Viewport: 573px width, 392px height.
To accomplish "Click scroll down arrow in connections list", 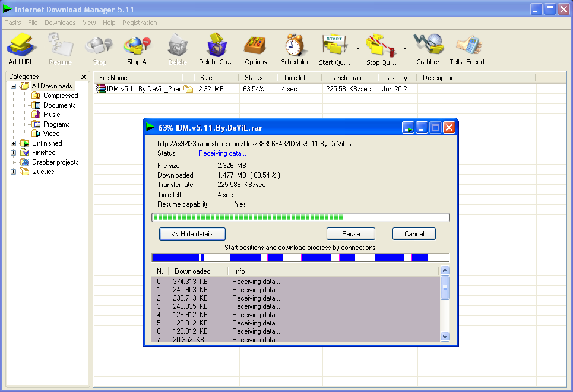I will coord(445,336).
